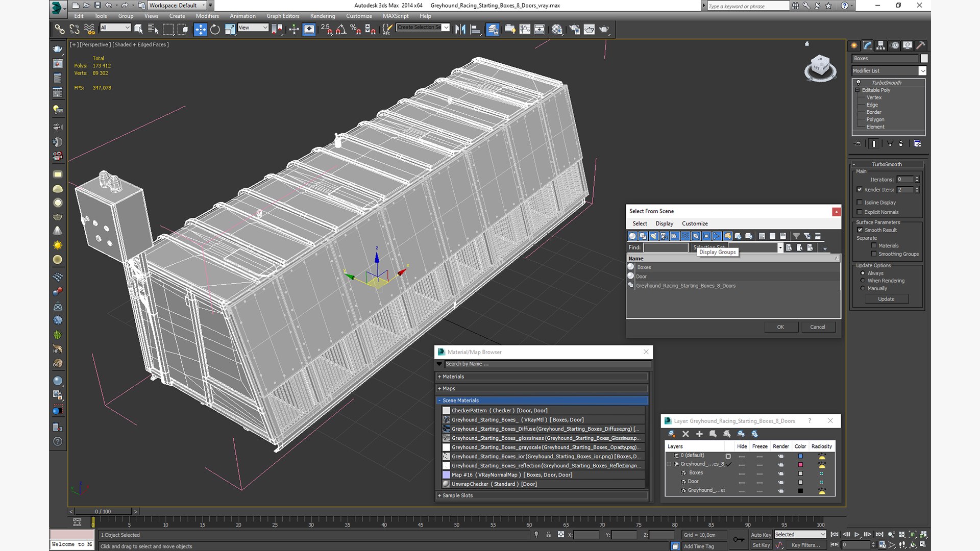Uncheck Smooth Result checkbox
Viewport: 980px width, 551px height.
(x=860, y=230)
